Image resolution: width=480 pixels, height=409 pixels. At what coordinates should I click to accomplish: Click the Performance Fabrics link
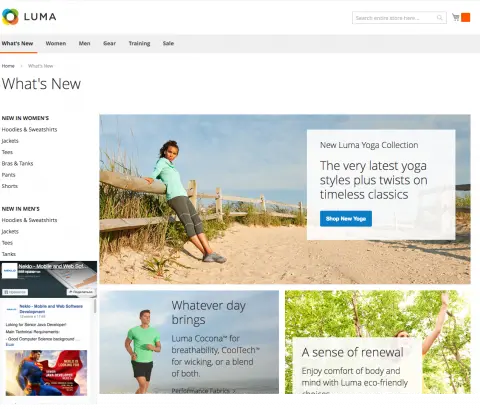pos(204,390)
